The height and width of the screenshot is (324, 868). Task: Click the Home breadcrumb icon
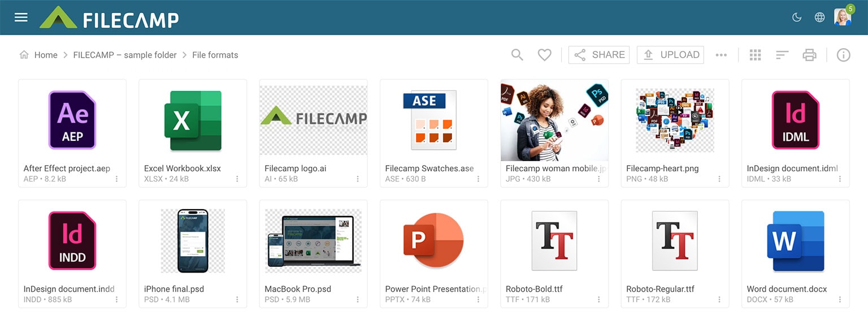(x=24, y=55)
